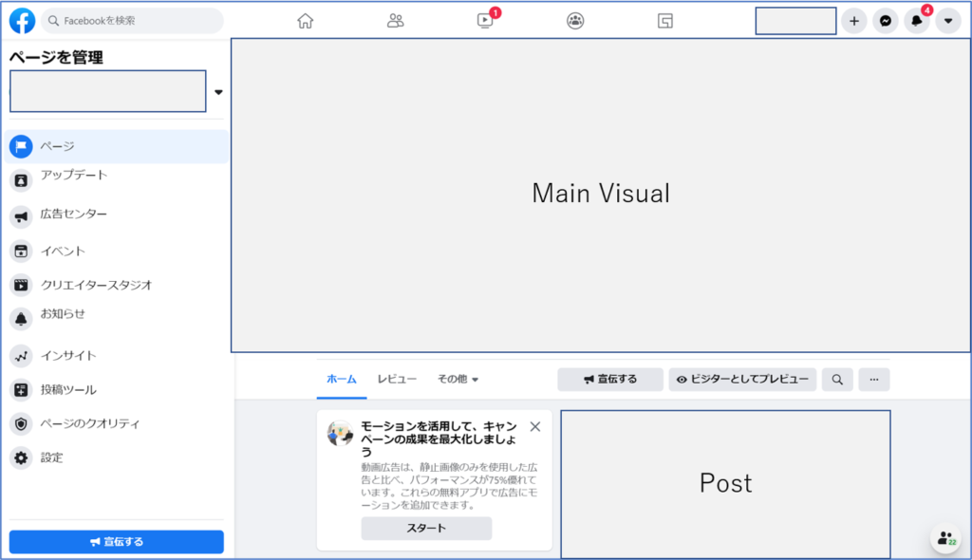Click the promotion card illustration icon
This screenshot has width=972, height=560.
[341, 433]
